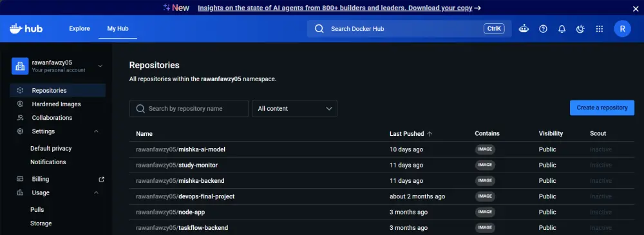644x235 pixels.
Task: Click Billing external link icon
Action: coord(102,179)
